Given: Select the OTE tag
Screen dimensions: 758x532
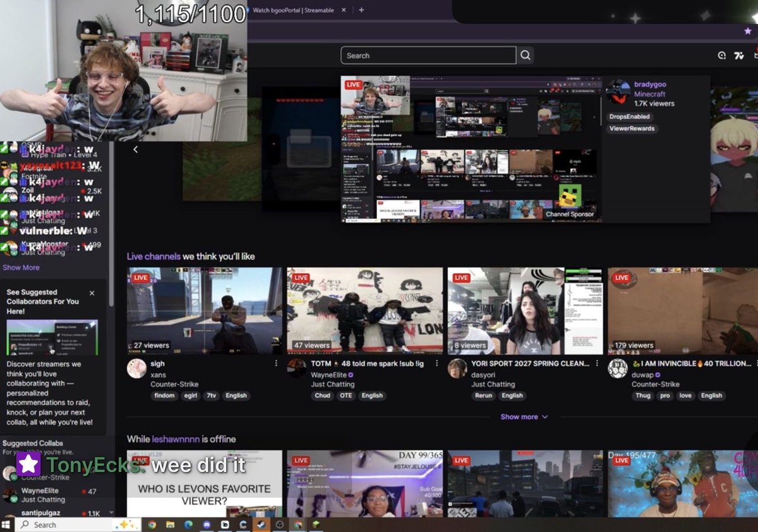Looking at the screenshot, I should [x=346, y=396].
